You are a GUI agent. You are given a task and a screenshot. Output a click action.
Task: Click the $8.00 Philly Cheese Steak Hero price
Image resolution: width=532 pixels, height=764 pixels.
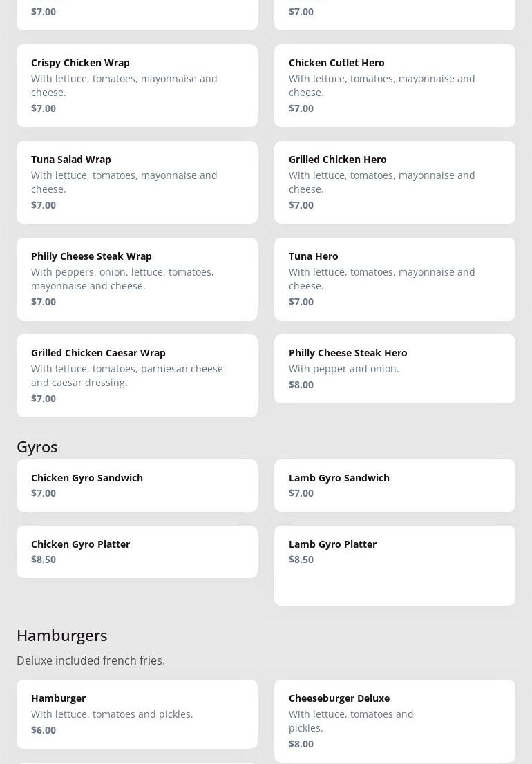(301, 385)
